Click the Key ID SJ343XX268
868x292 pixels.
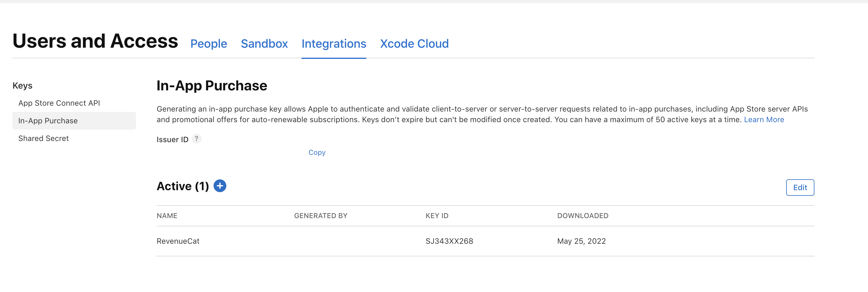click(x=450, y=241)
